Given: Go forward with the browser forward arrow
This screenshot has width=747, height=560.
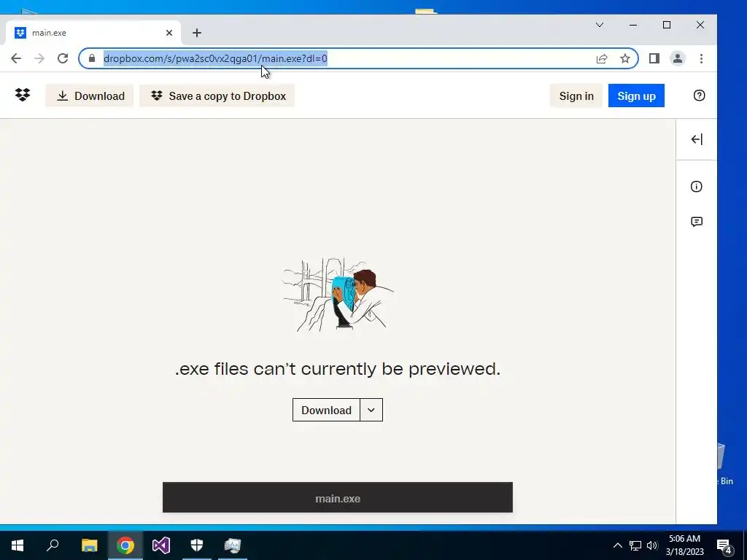Looking at the screenshot, I should (x=39, y=58).
